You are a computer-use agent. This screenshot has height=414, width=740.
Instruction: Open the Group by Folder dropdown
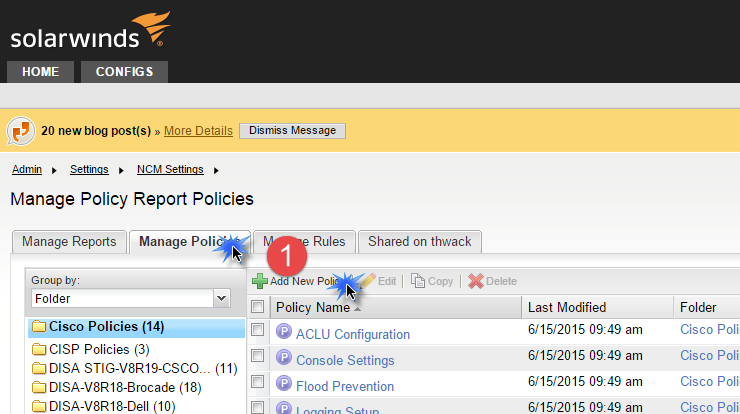point(221,298)
